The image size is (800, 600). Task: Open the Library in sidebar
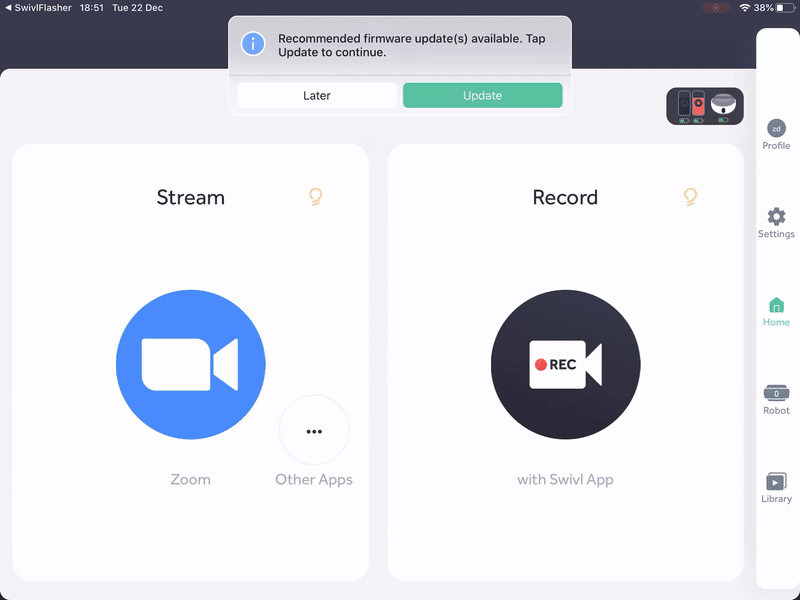tap(776, 488)
